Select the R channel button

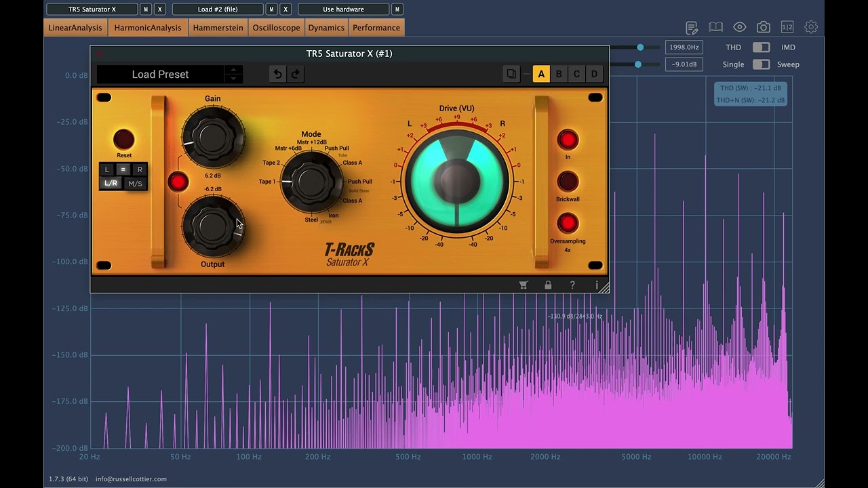tap(140, 169)
